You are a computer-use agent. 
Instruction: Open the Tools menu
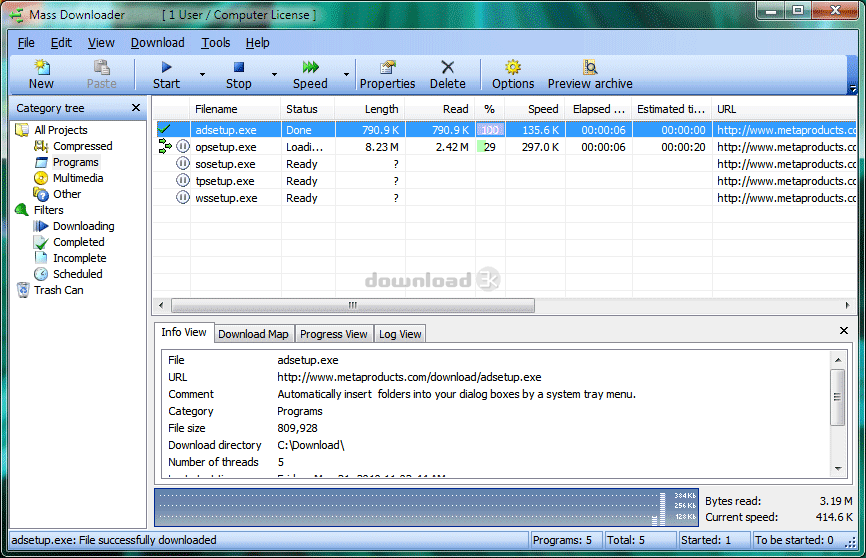tap(215, 43)
